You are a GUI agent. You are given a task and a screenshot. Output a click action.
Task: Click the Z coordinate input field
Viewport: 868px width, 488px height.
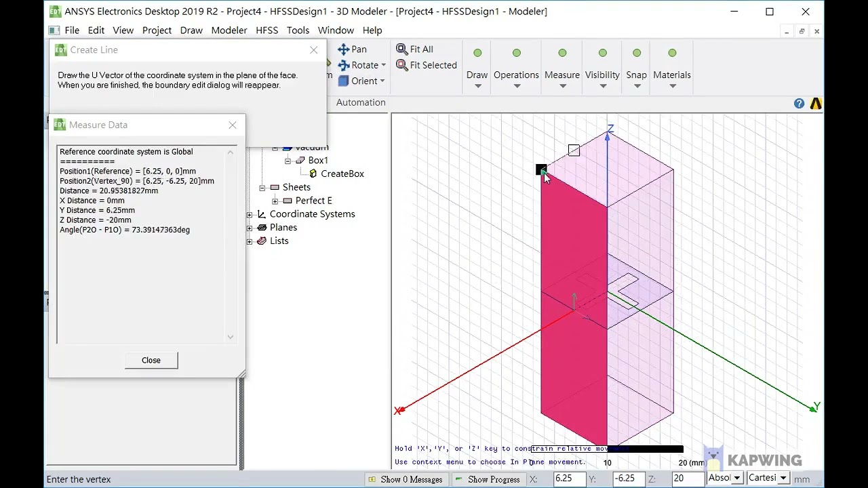pos(688,479)
